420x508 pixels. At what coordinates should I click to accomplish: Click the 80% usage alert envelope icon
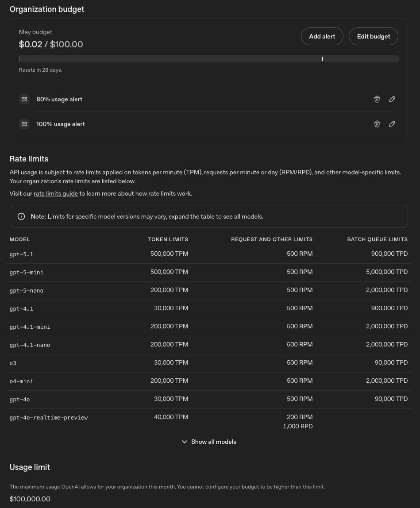pyautogui.click(x=24, y=99)
